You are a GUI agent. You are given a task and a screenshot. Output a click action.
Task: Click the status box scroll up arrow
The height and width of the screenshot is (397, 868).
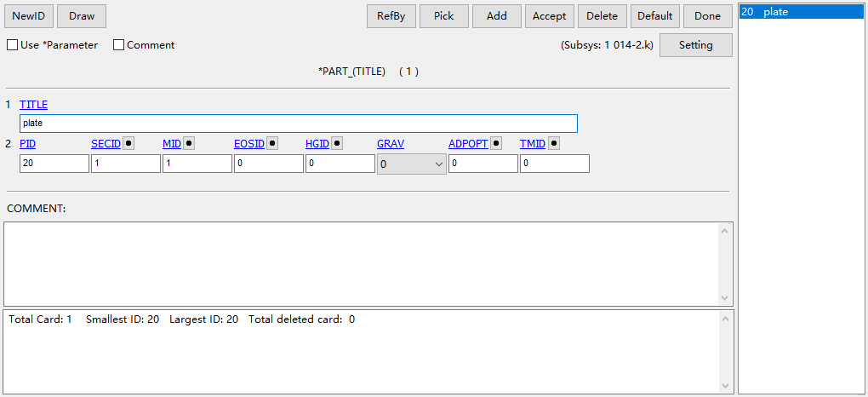(725, 319)
